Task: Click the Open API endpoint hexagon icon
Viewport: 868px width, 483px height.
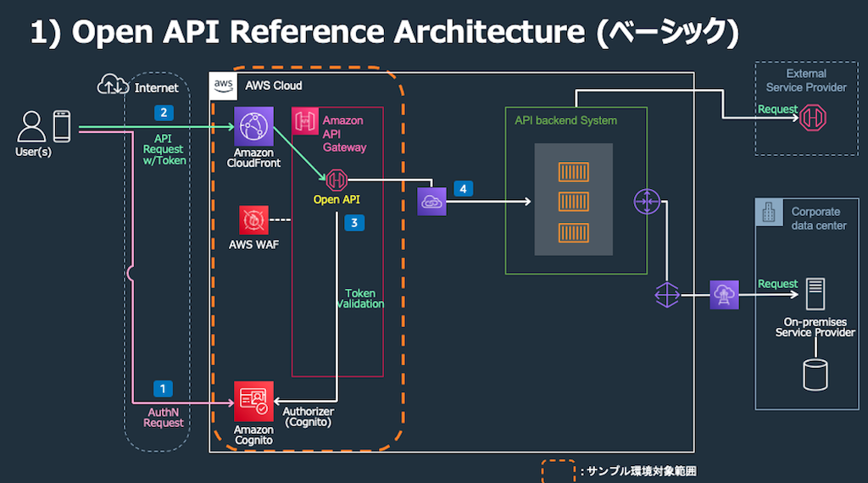Action: pyautogui.click(x=337, y=180)
